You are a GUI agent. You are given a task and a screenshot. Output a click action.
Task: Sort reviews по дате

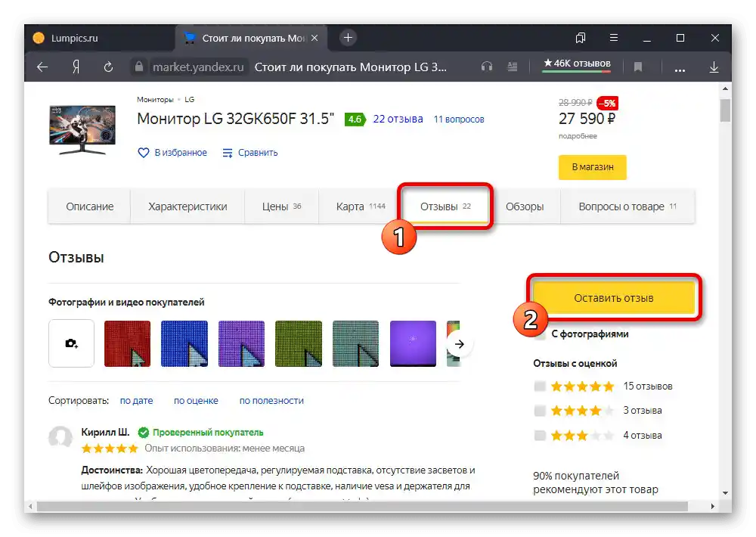click(136, 400)
